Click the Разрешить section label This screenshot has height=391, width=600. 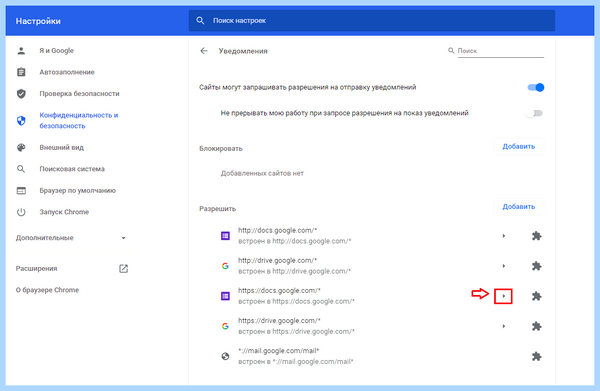pos(217,209)
